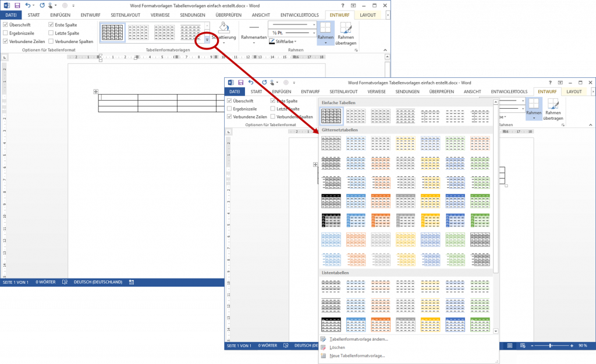Click the proofing book icon in back status bar

click(65, 282)
